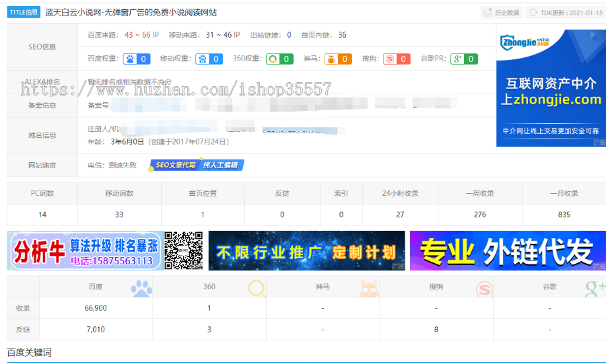Viewport: 606px width, 364px height.
Task: Click the 百度关键词 section heading
Action: [x=30, y=353]
